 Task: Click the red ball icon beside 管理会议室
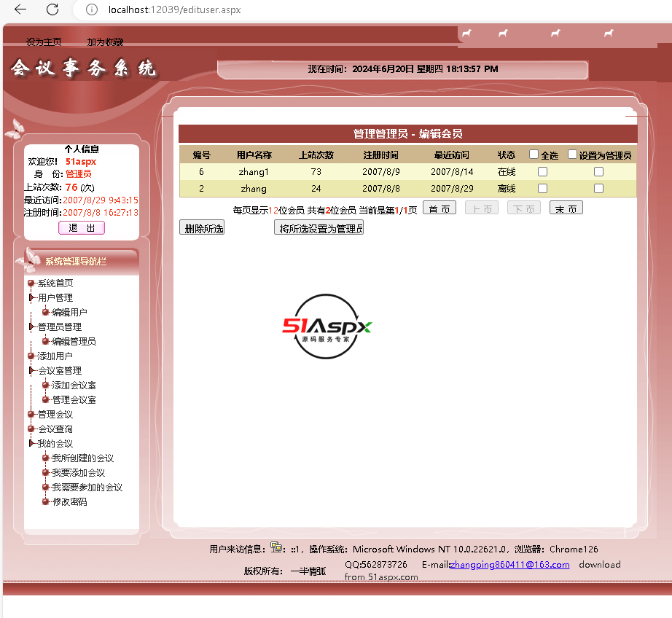pos(45,399)
